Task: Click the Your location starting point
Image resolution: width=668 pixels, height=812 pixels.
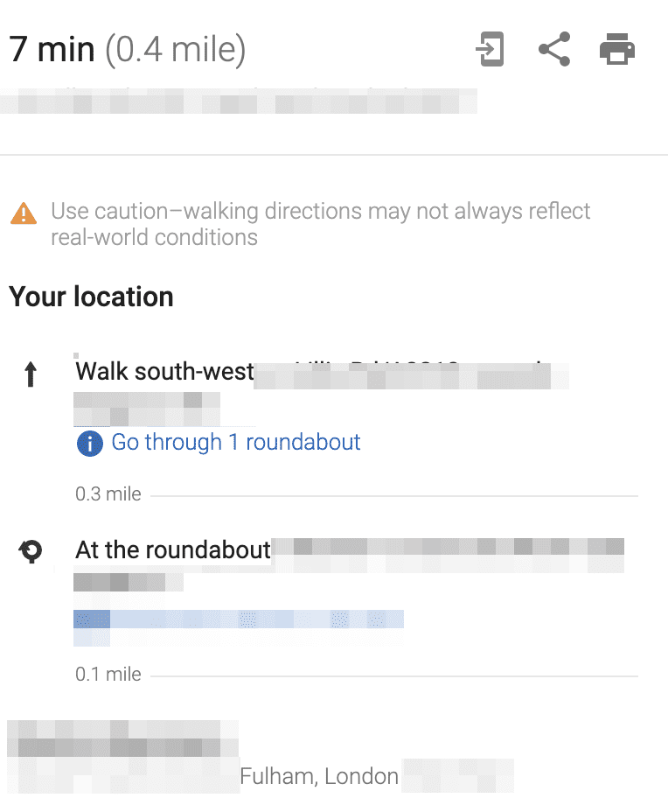Action: point(91,297)
